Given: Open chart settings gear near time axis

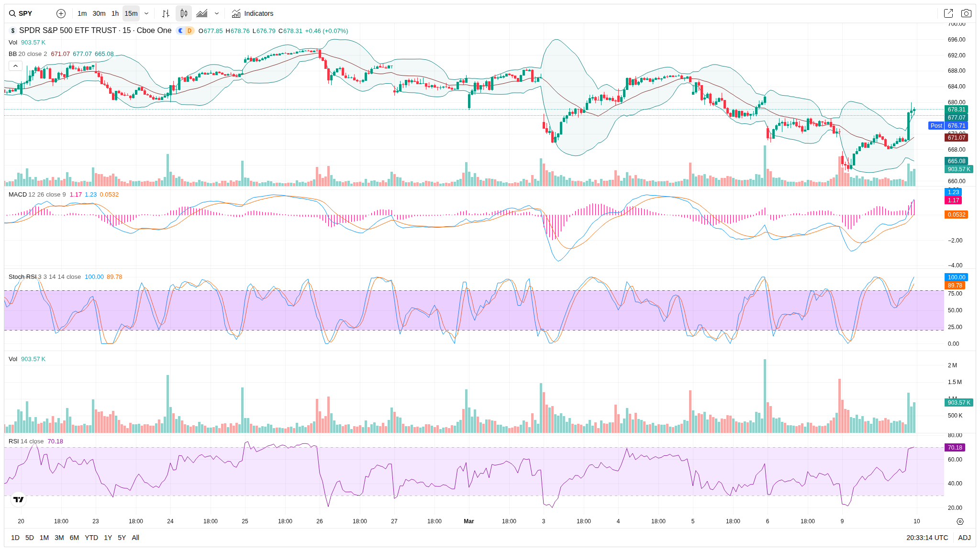Looking at the screenshot, I should (960, 521).
